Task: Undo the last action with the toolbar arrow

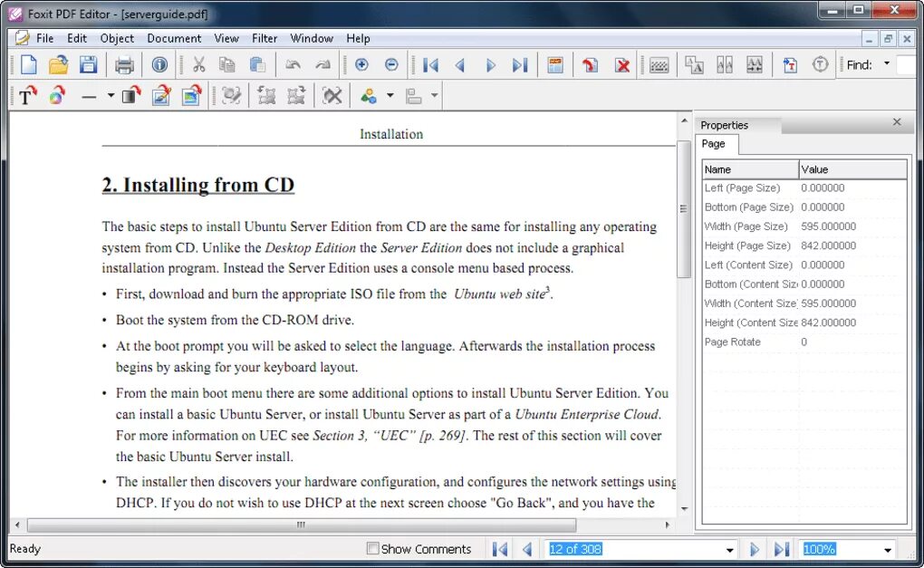Action: [293, 64]
